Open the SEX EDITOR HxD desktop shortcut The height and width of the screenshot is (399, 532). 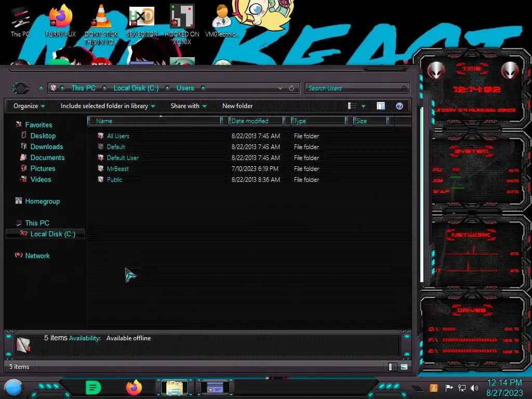pos(142,22)
